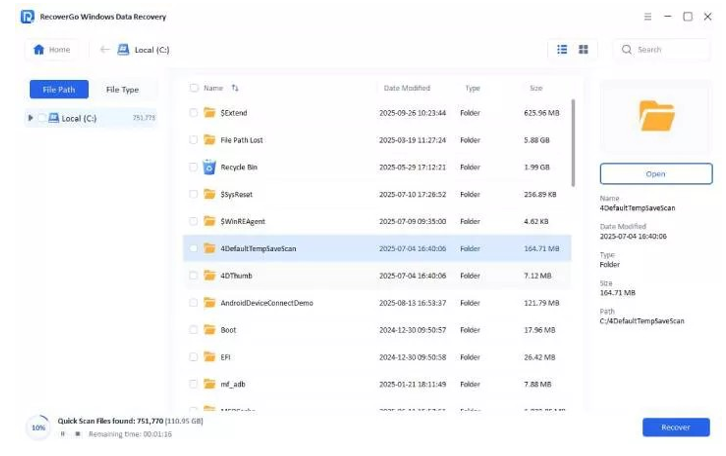The width and height of the screenshot is (726, 456).
Task: Click the sort arrows icon next to Name
Action: click(x=235, y=88)
